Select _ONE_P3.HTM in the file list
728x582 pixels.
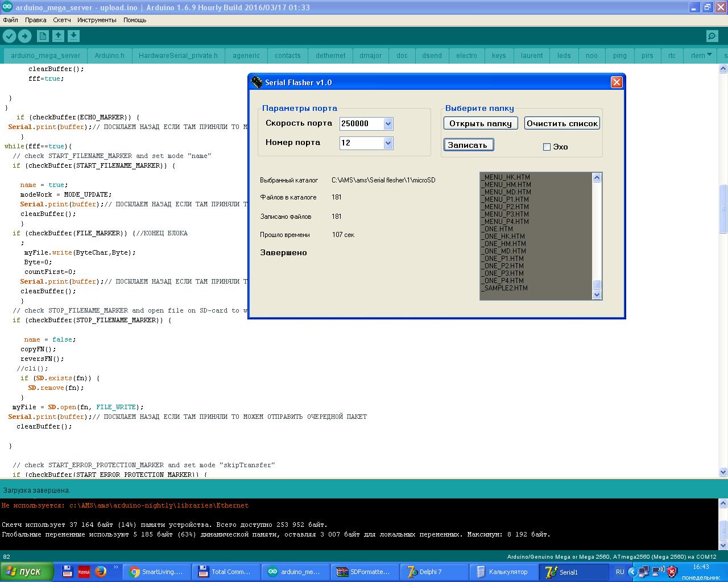(x=503, y=273)
